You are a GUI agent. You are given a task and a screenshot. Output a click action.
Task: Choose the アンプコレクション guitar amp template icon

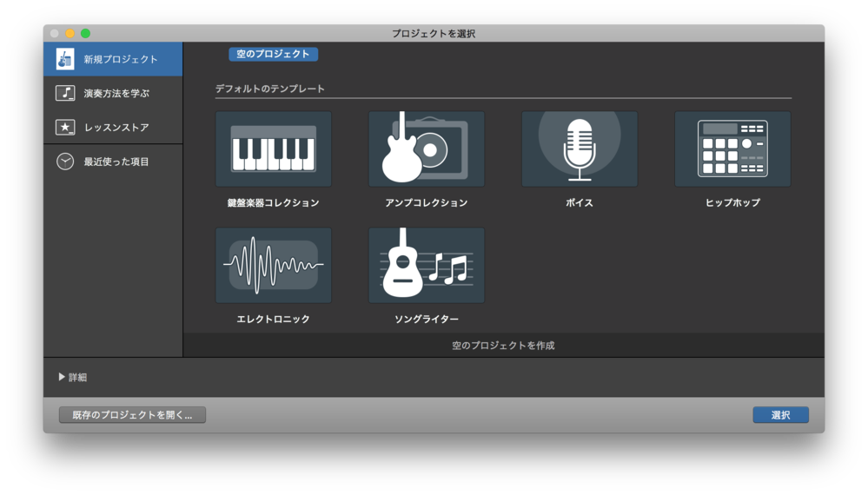[x=427, y=148]
